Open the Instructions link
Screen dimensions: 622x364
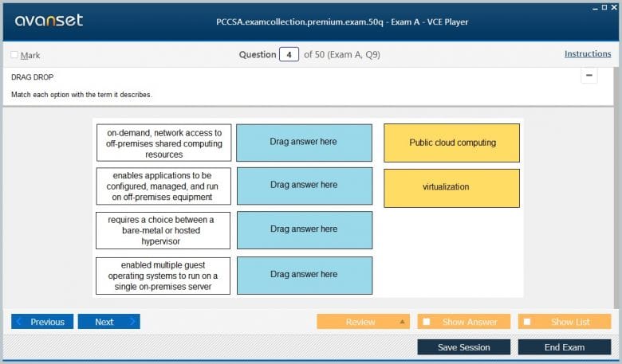588,54
